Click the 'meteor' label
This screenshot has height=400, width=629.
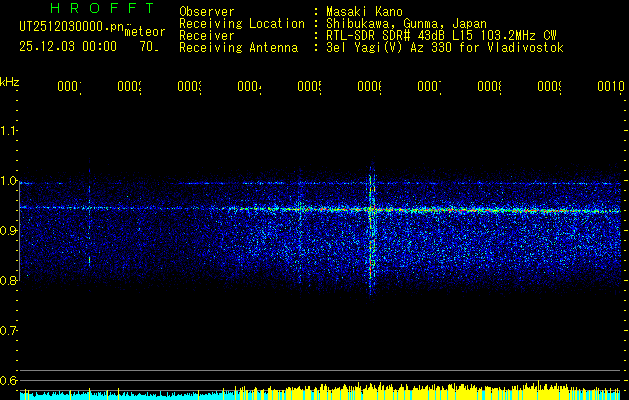pyautogui.click(x=145, y=32)
